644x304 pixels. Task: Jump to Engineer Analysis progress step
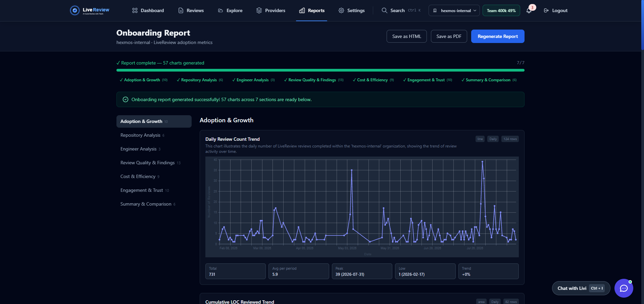coord(253,80)
